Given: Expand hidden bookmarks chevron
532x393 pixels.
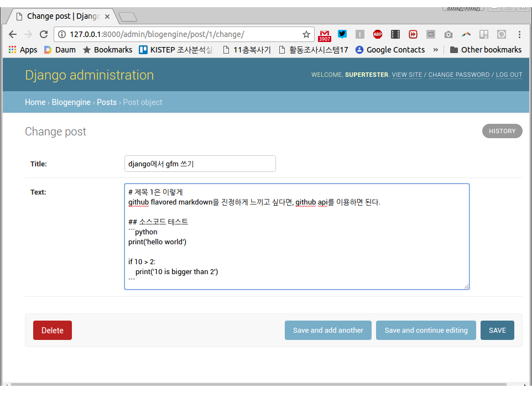Looking at the screenshot, I should (x=436, y=50).
